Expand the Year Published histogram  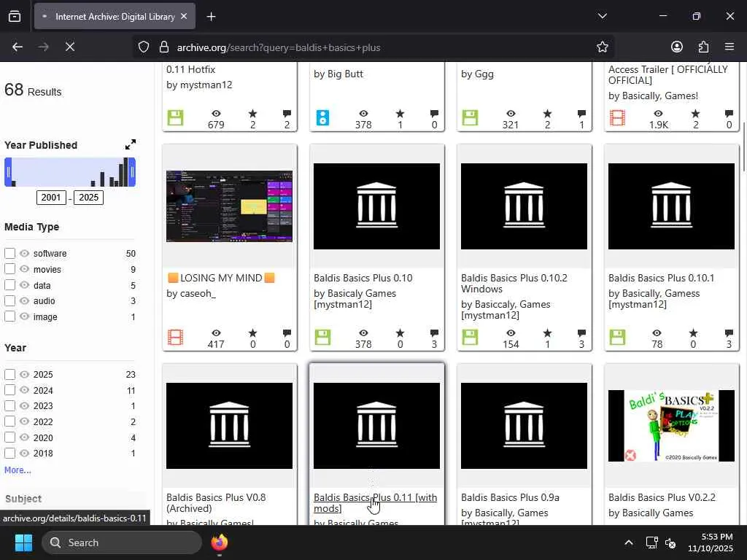click(x=130, y=144)
